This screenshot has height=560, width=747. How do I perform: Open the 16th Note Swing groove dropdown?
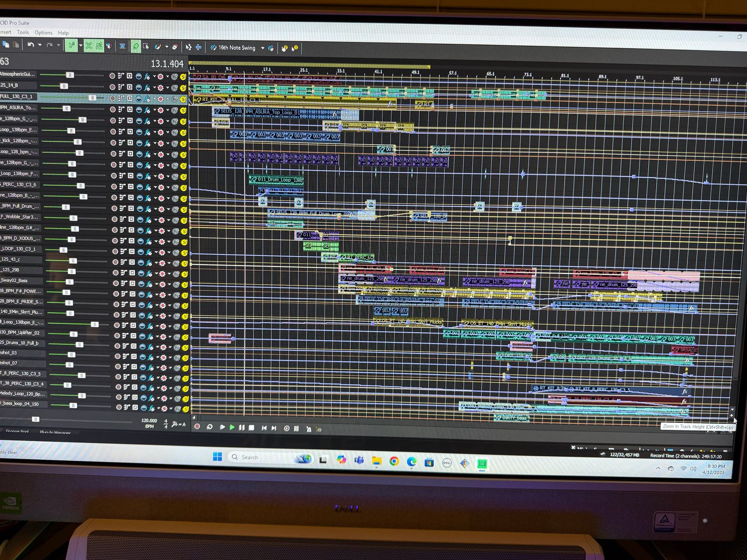pos(262,48)
